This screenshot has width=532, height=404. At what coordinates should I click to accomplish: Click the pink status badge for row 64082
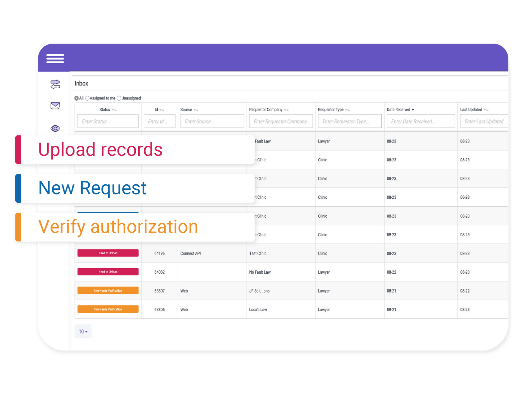click(x=108, y=272)
